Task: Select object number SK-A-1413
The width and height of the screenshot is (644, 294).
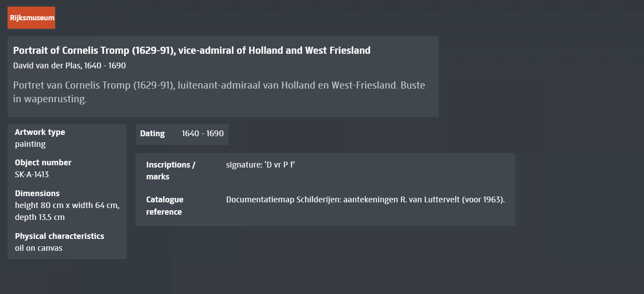Action: [32, 175]
